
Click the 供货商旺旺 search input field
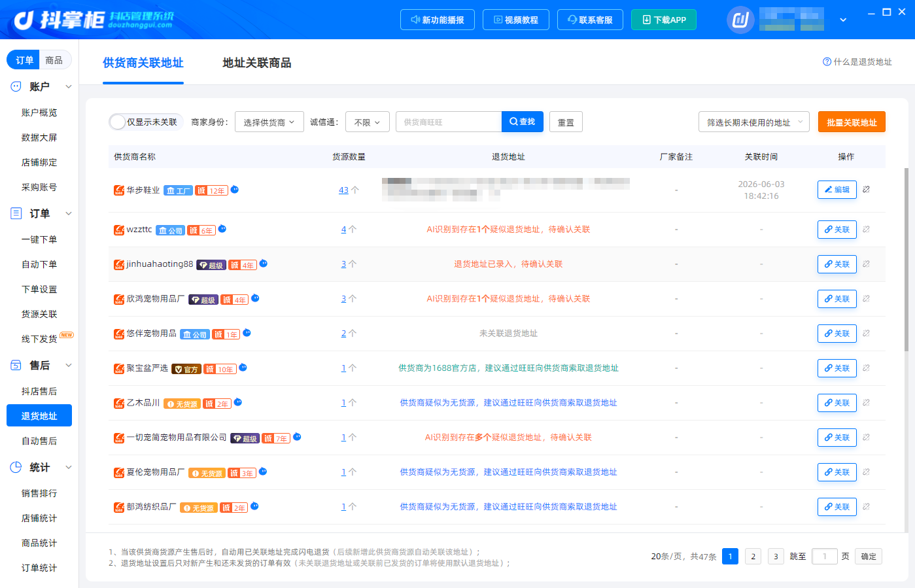pos(449,122)
